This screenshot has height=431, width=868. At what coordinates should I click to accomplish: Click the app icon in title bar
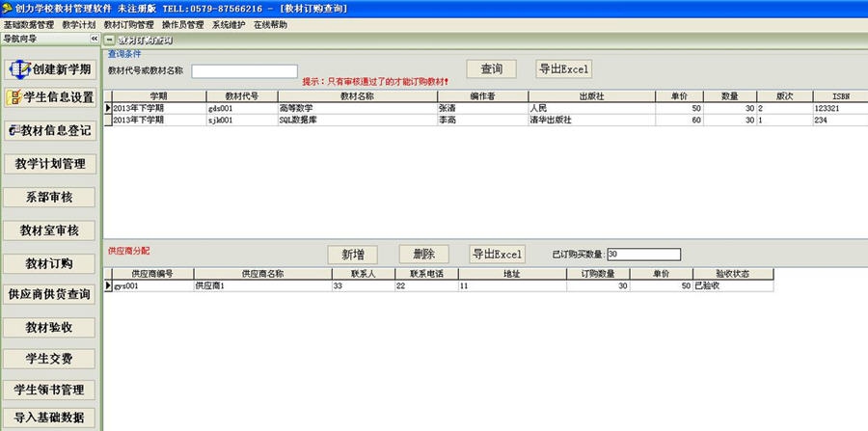pos(7,9)
